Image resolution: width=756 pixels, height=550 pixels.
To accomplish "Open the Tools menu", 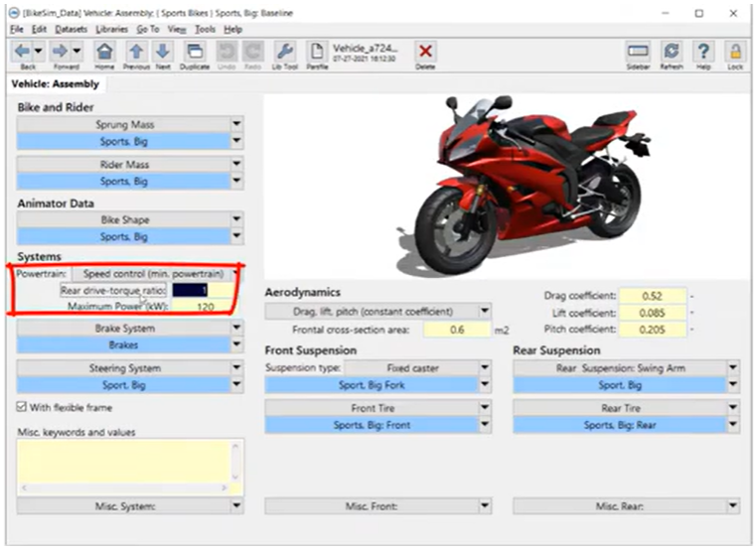I will point(205,30).
